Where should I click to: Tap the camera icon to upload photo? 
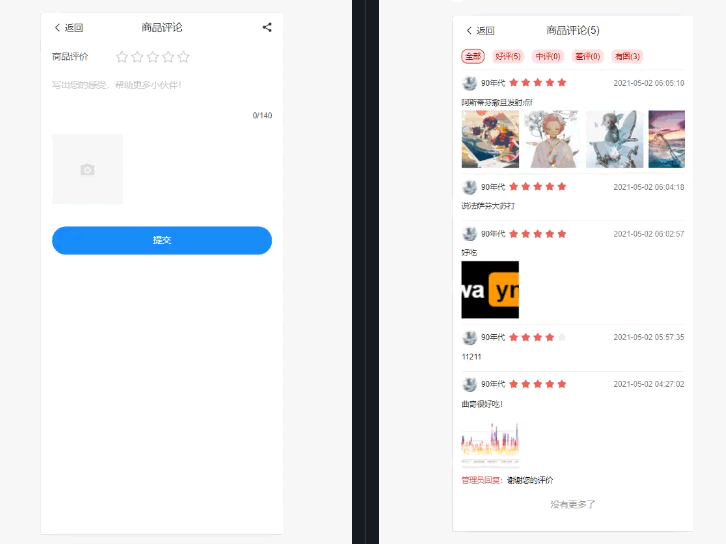pyautogui.click(x=88, y=169)
